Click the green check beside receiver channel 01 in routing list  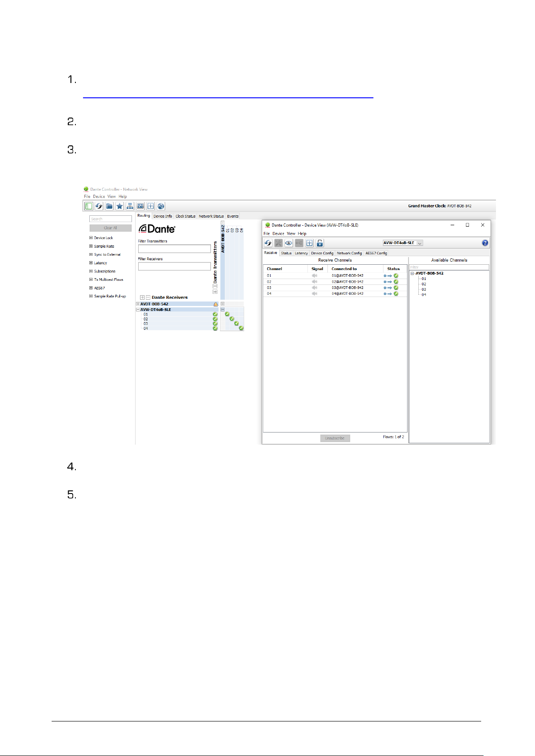tap(215, 314)
